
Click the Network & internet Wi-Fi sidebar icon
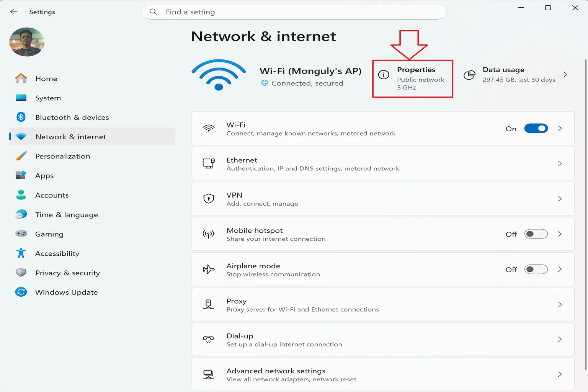point(21,137)
